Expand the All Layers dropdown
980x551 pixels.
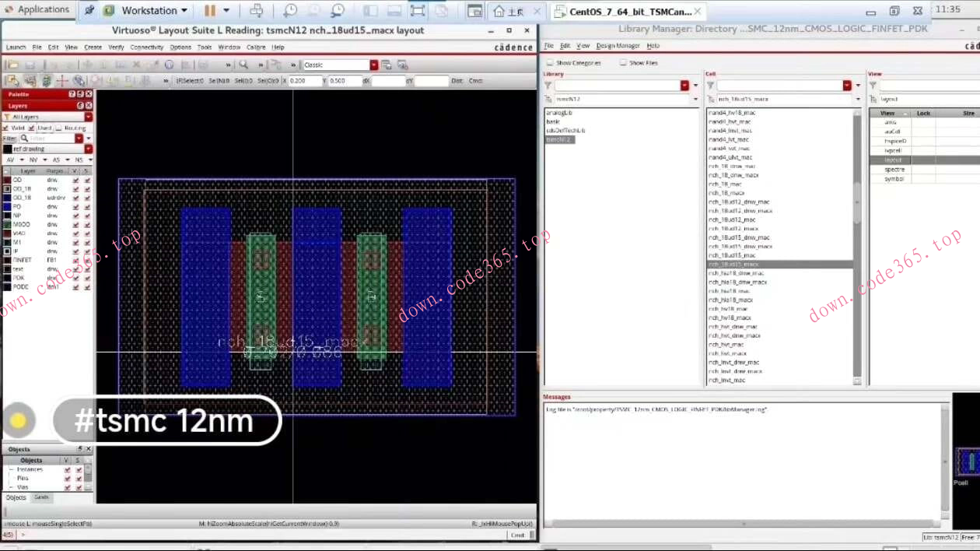point(88,117)
